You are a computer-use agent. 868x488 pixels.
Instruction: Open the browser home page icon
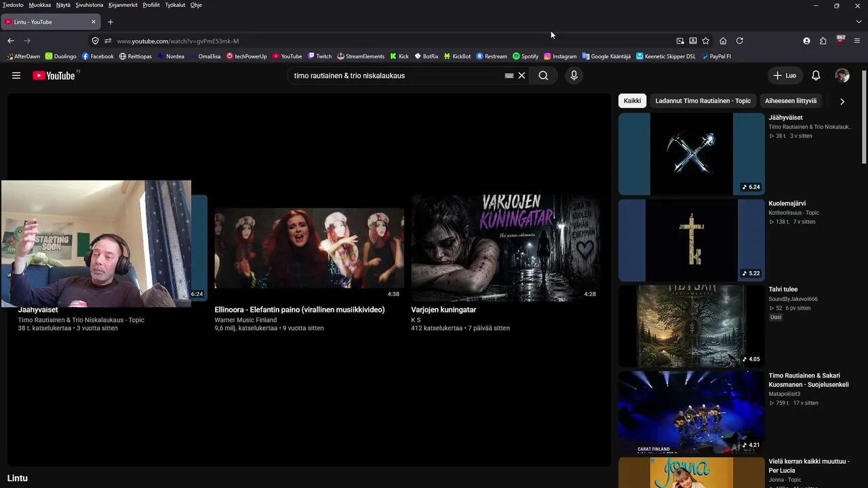[x=723, y=41]
